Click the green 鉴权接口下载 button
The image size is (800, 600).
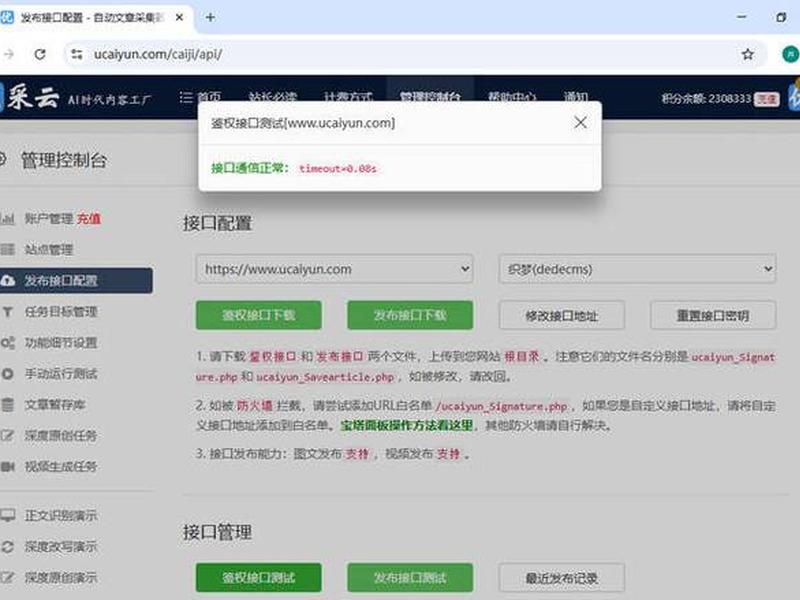[x=259, y=315]
